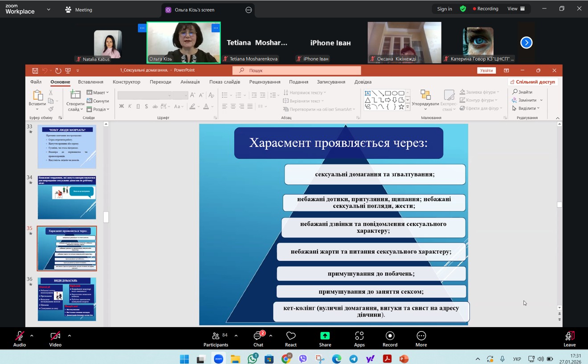Screen dimensions: 588x364
Task: Open Telegram from the Windows taskbar
Action: 353,359
